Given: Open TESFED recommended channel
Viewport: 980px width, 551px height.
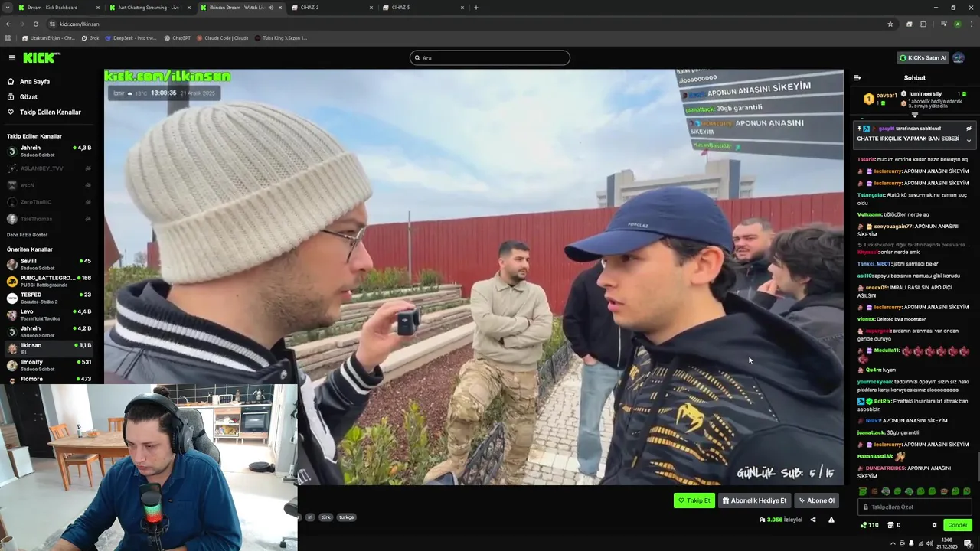Looking at the screenshot, I should pyautogui.click(x=49, y=298).
